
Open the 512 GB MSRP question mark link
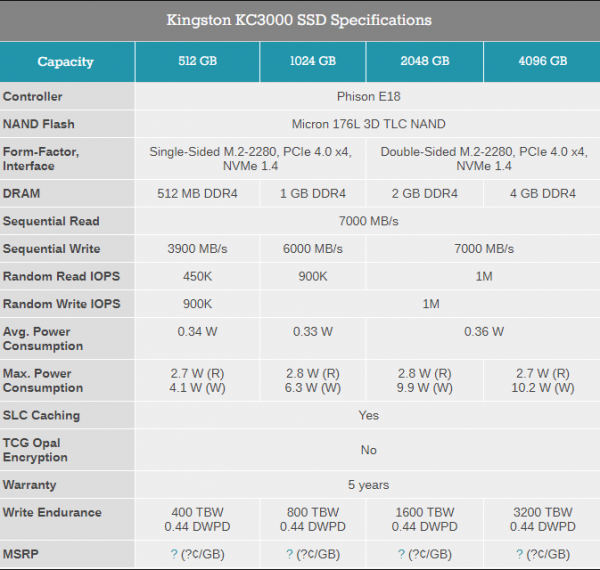(174, 554)
